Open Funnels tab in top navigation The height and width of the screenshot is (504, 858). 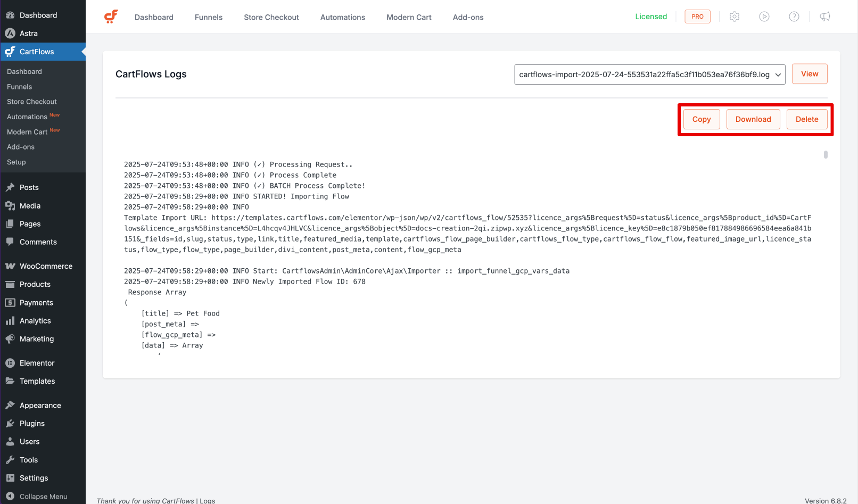click(x=209, y=17)
